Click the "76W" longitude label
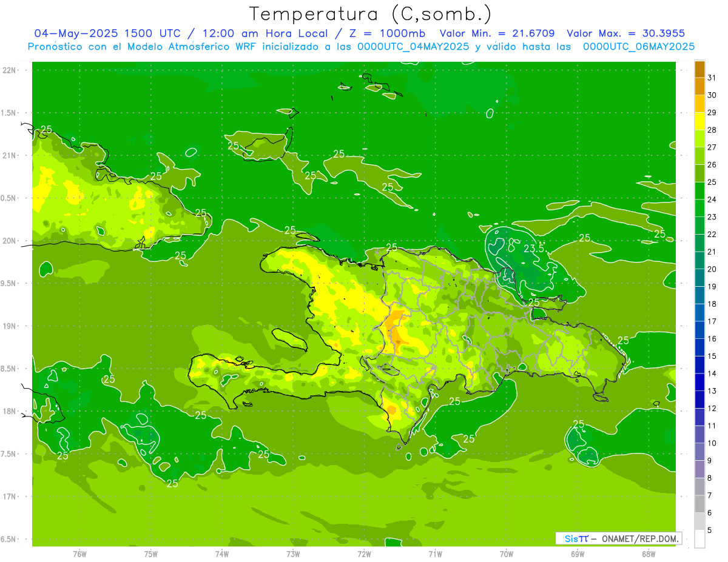This screenshot has width=728, height=562. tap(79, 554)
